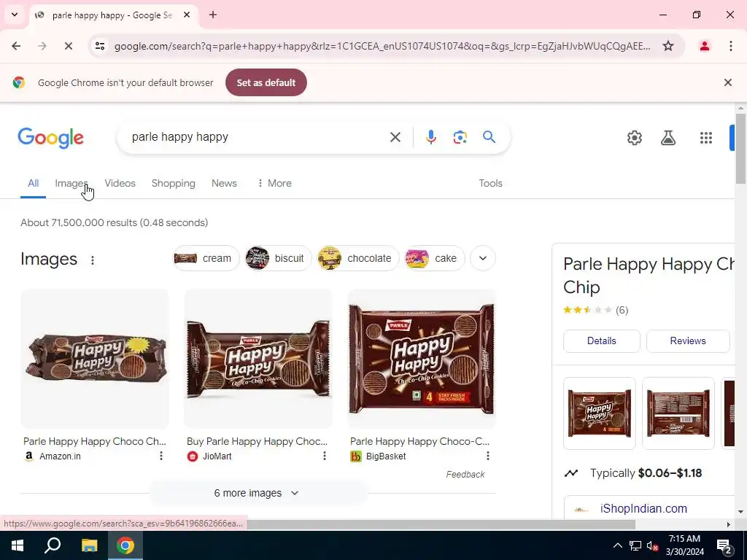Open Google quick settings gear
This screenshot has height=560, width=747.
[634, 138]
